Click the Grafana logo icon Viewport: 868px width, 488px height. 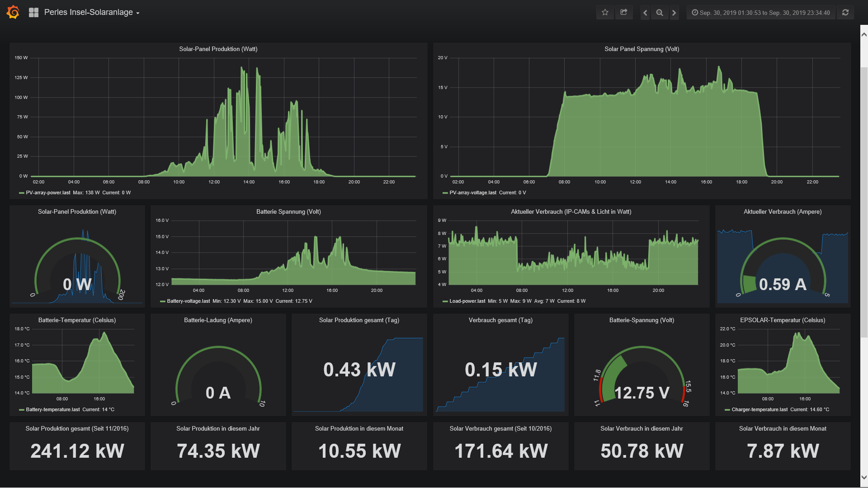click(13, 12)
